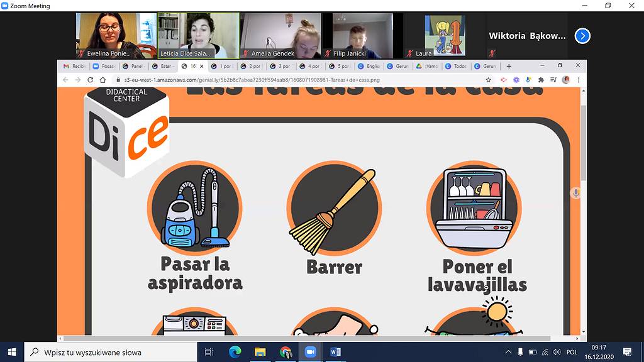Open File Explorer from taskbar
Image resolution: width=644 pixels, height=362 pixels.
[260, 352]
